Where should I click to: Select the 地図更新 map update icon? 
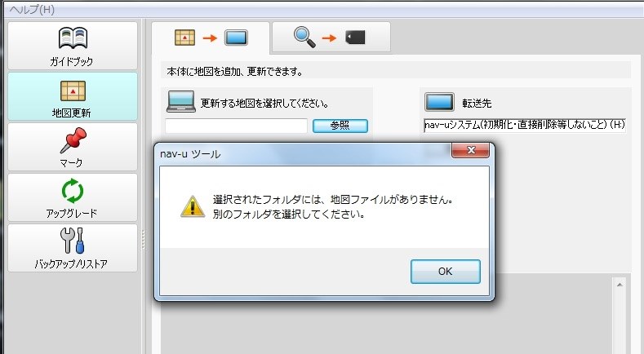(73, 91)
